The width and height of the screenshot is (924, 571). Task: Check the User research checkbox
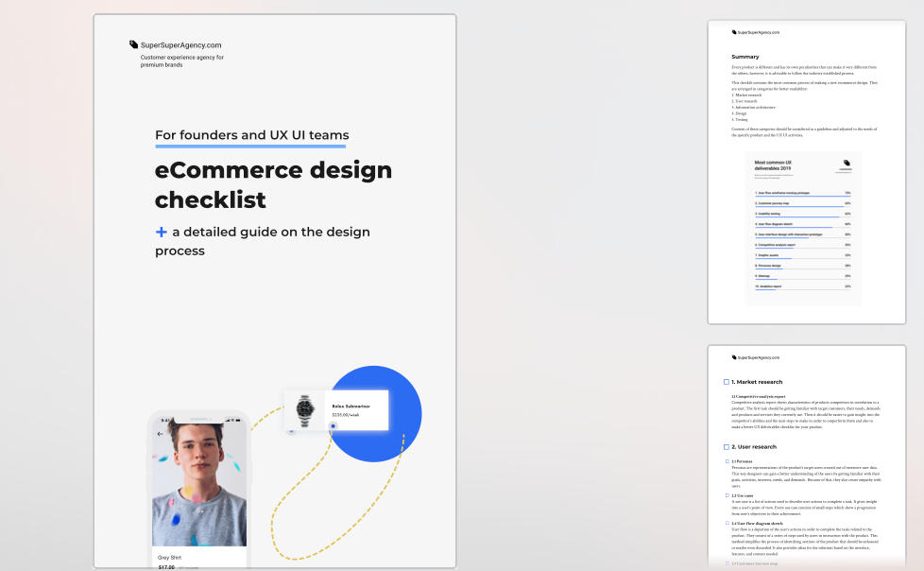727,446
